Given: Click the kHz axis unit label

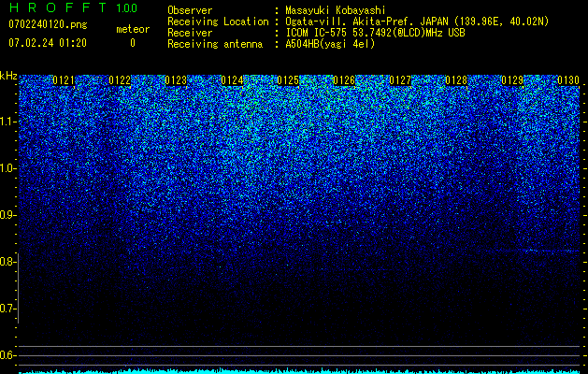Looking at the screenshot, I should pos(8,76).
